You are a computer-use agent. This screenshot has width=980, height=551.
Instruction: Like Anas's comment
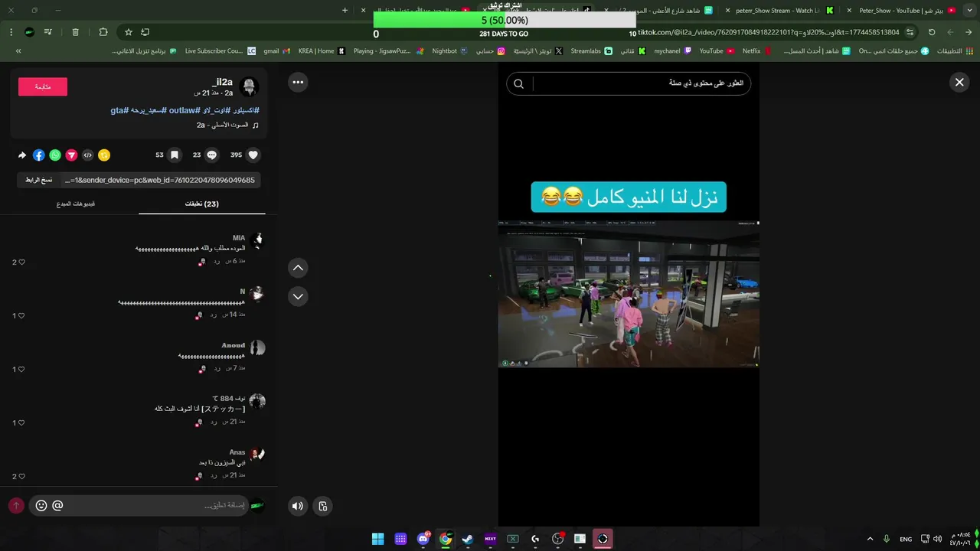coord(21,477)
